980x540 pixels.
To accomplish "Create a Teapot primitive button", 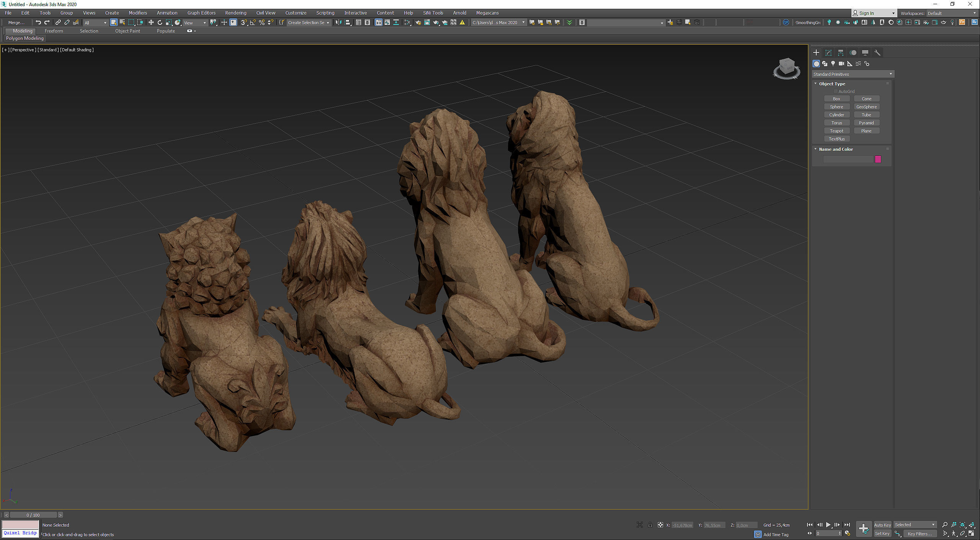I will 837,131.
